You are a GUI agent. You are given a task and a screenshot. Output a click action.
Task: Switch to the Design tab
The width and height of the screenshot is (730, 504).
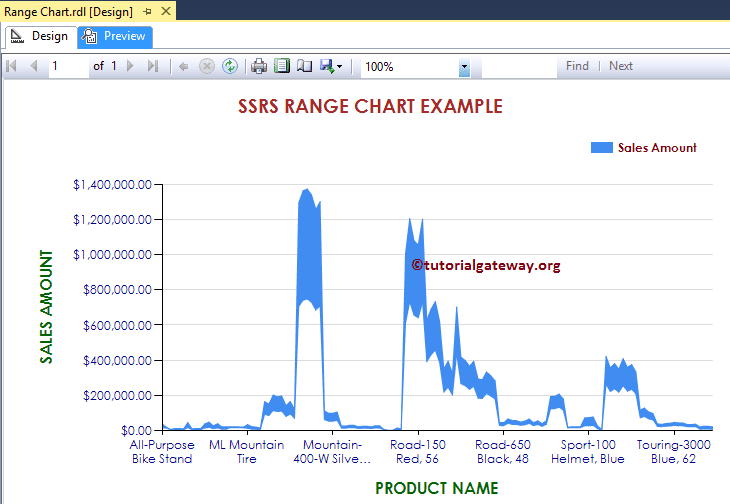41,36
